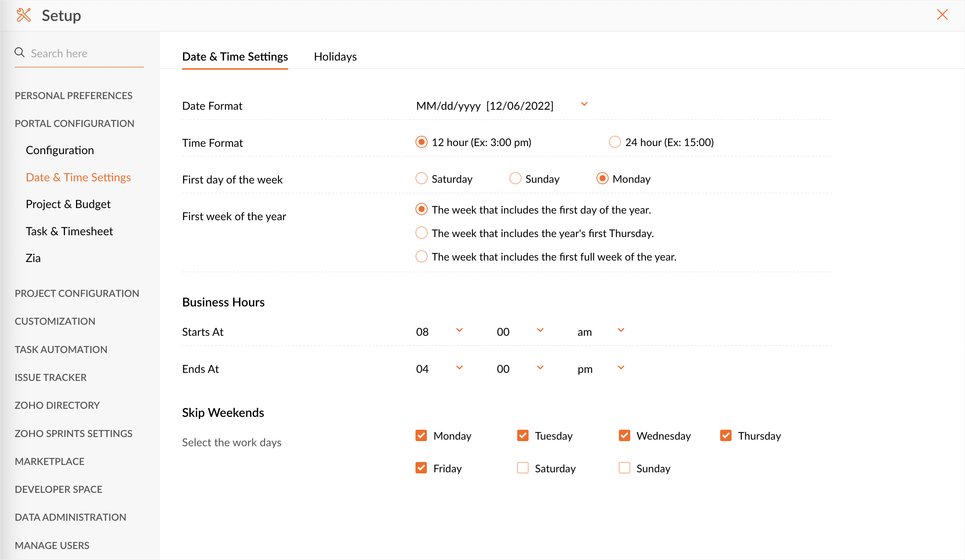The image size is (965, 560).
Task: Switch to the Holidays tab
Action: point(335,57)
